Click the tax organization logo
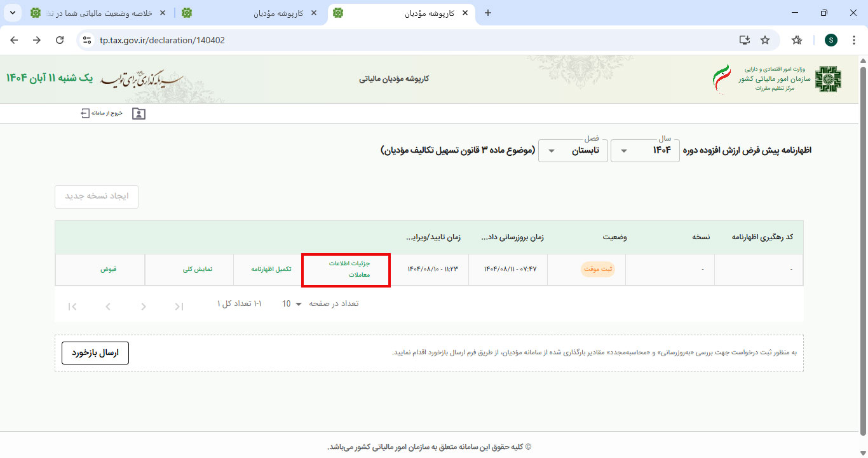Image resolution: width=868 pixels, height=458 pixels. click(827, 80)
